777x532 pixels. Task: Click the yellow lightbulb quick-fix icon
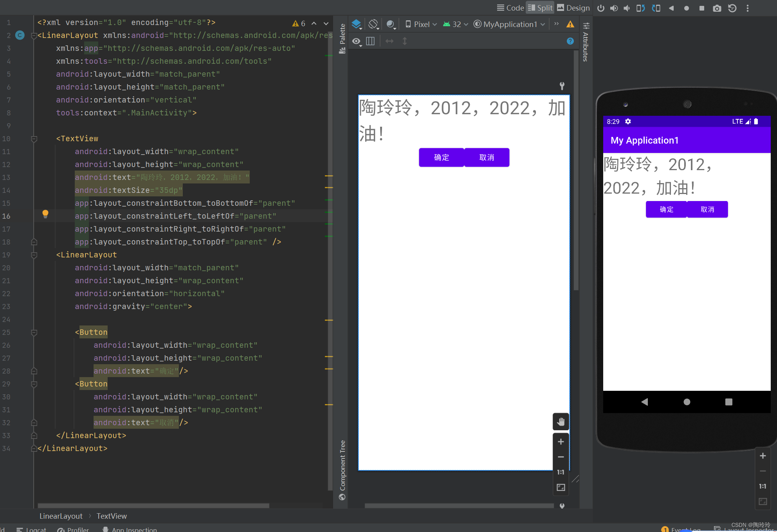pos(45,214)
